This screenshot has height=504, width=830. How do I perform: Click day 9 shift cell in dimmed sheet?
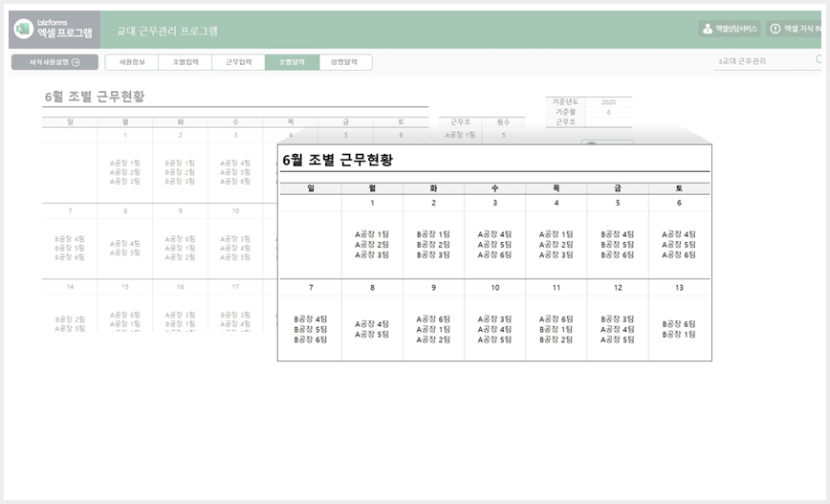pos(180,248)
